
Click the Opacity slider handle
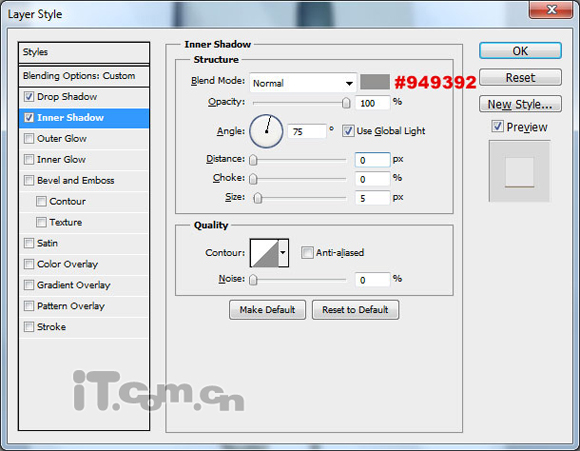tap(346, 102)
